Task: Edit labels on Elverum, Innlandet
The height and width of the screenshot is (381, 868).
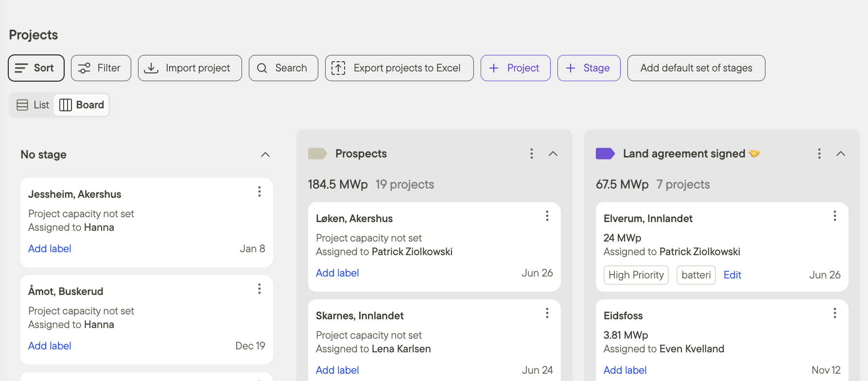Action: tap(732, 275)
